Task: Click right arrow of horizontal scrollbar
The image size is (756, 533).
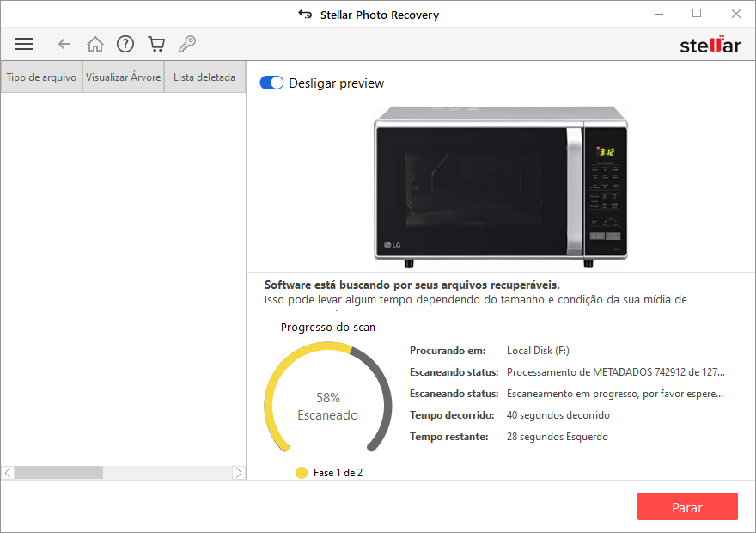Action: click(x=239, y=473)
